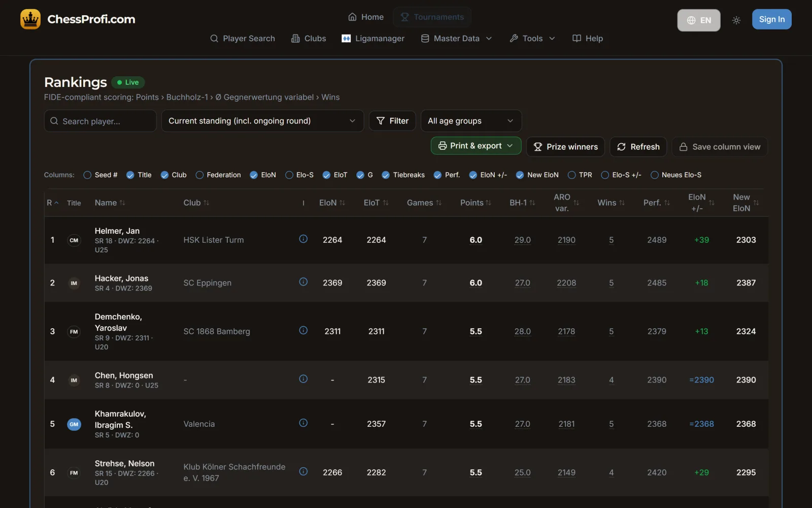Open All age groups dropdown
812x508 pixels.
471,121
